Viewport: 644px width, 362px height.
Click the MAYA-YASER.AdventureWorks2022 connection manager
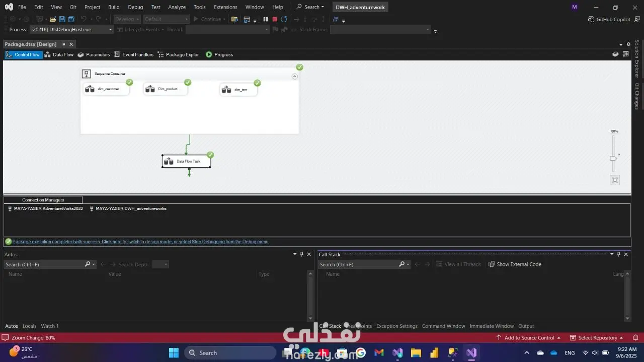49,208
